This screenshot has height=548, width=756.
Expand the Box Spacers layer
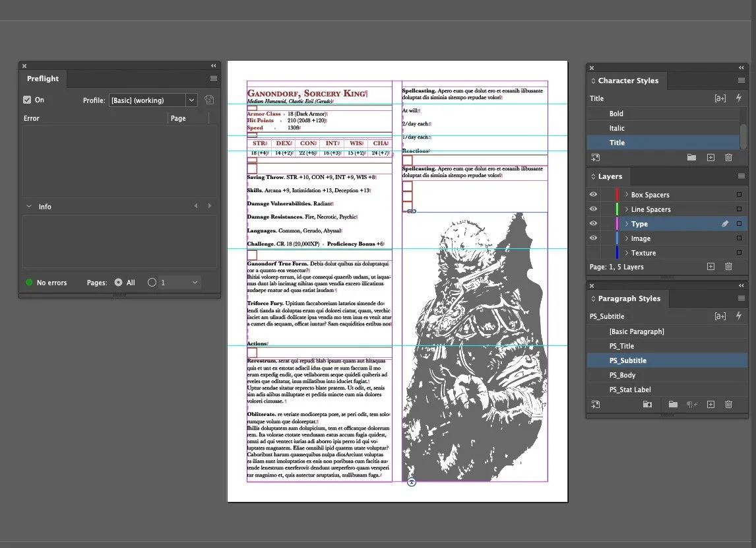point(626,194)
